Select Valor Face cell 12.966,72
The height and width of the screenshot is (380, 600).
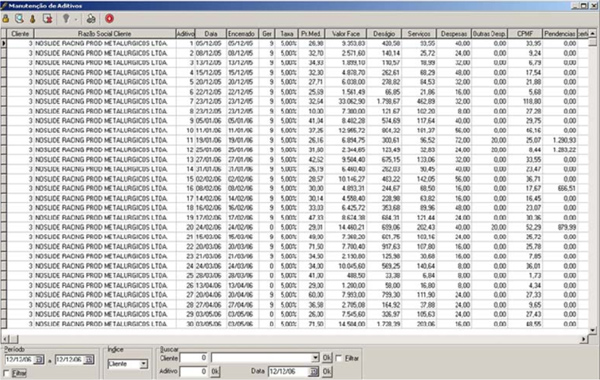pos(346,130)
